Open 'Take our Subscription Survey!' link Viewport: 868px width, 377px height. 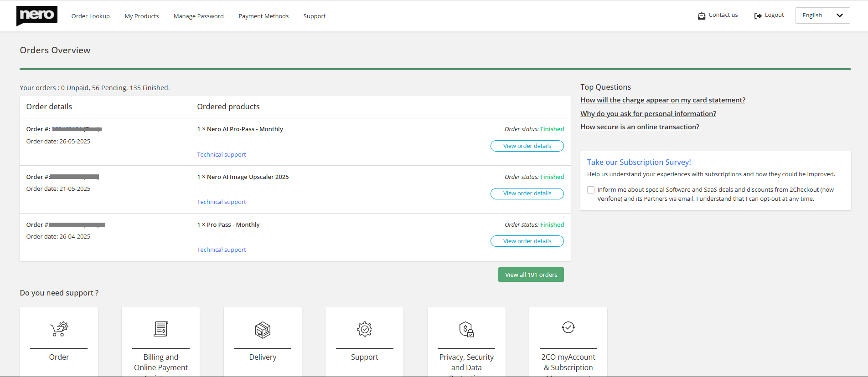pyautogui.click(x=639, y=162)
